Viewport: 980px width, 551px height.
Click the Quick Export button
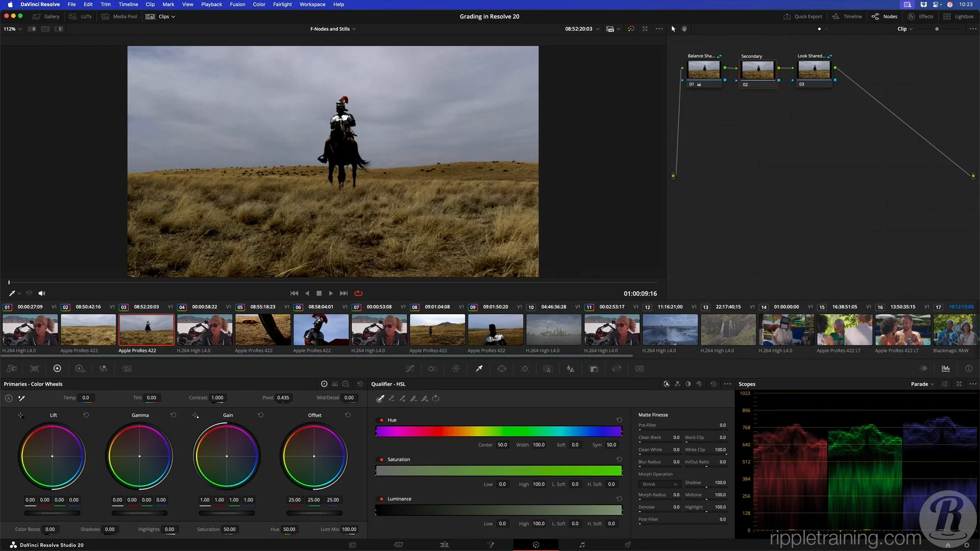pos(803,16)
